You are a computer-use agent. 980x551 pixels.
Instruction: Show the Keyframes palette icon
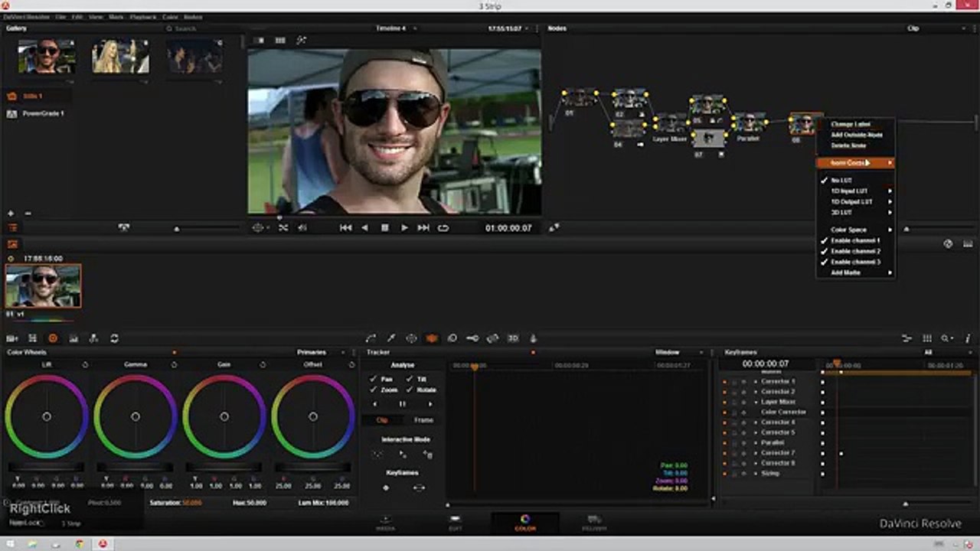coord(907,338)
